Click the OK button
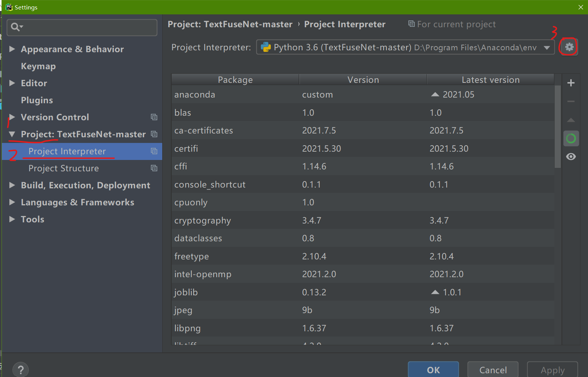The image size is (588, 377). click(433, 370)
